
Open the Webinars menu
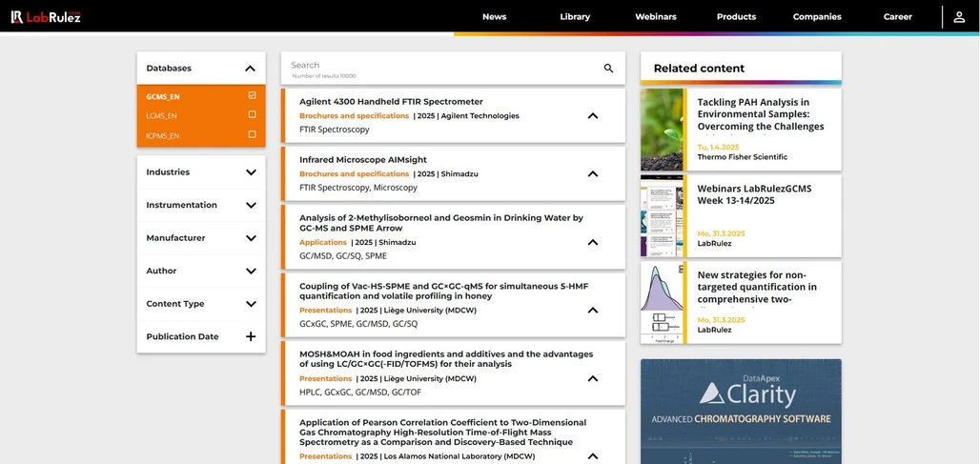pos(655,16)
